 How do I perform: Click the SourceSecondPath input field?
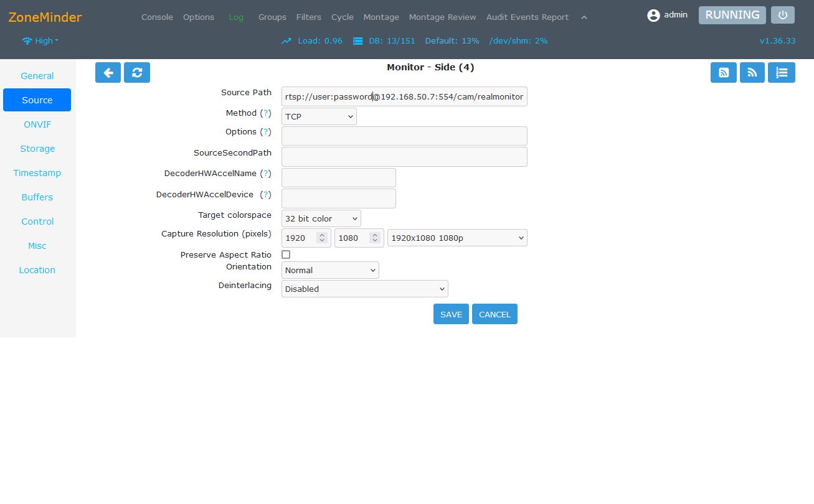pyautogui.click(x=404, y=157)
